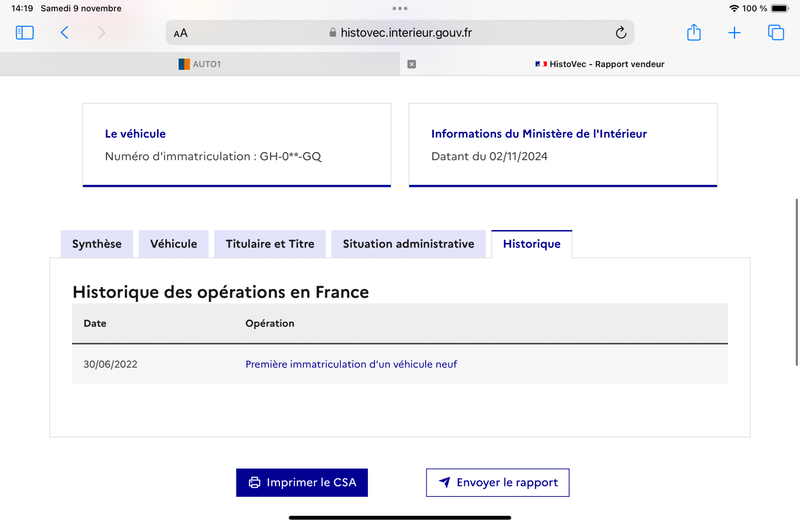Close the HistoVec tab with X

tap(412, 64)
